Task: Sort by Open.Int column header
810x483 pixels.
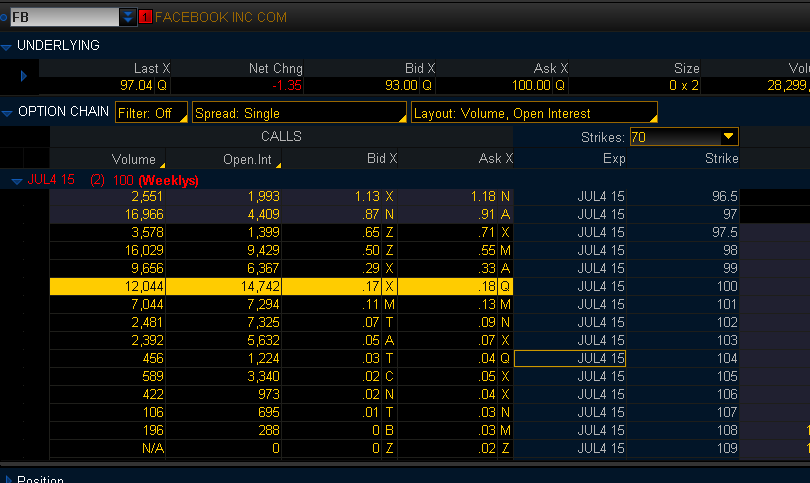Action: click(x=250, y=159)
